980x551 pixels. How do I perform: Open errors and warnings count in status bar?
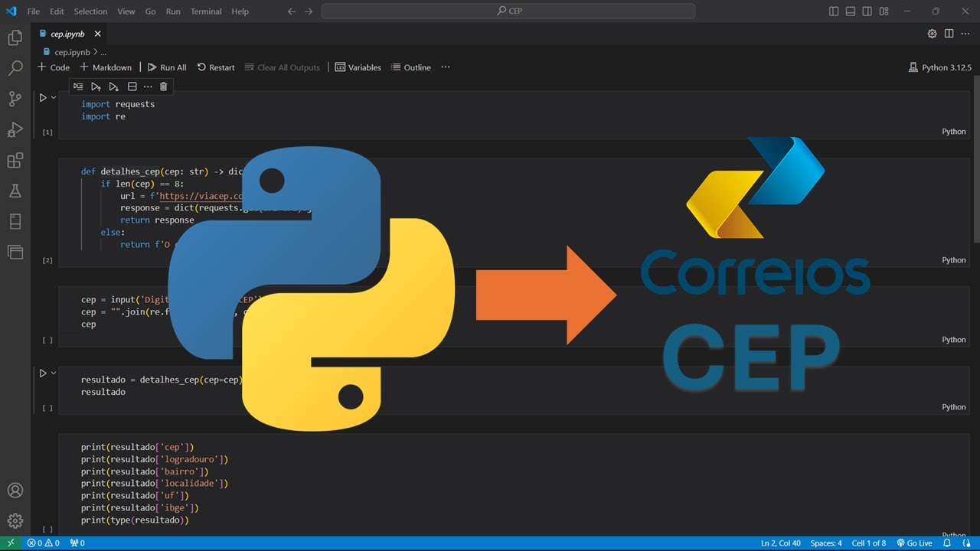pos(43,543)
